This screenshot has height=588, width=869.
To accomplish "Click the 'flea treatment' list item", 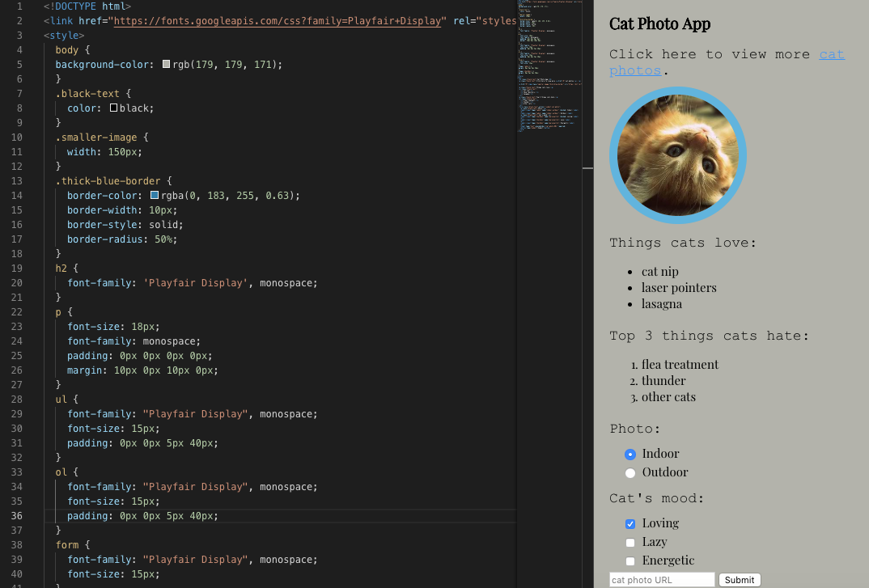I will coord(680,365).
